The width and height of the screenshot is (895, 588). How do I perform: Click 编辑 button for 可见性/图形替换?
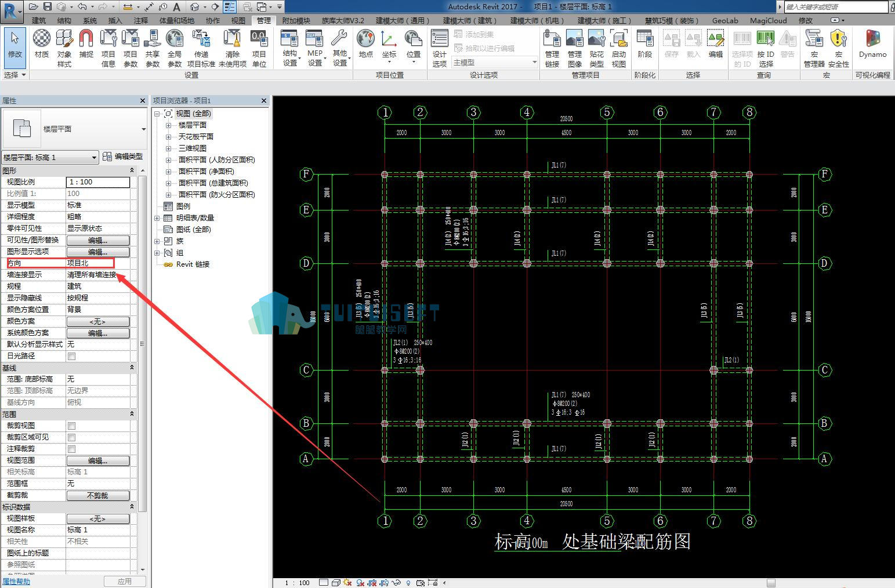(98, 240)
